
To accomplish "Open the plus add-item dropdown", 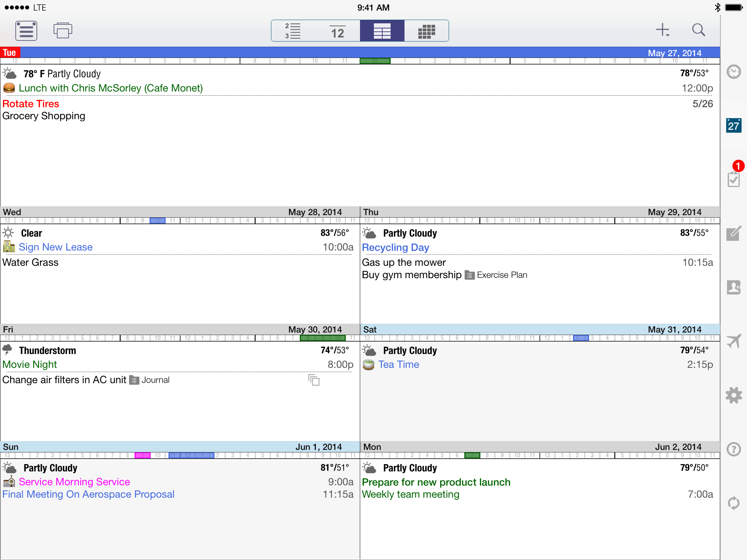I will click(663, 30).
